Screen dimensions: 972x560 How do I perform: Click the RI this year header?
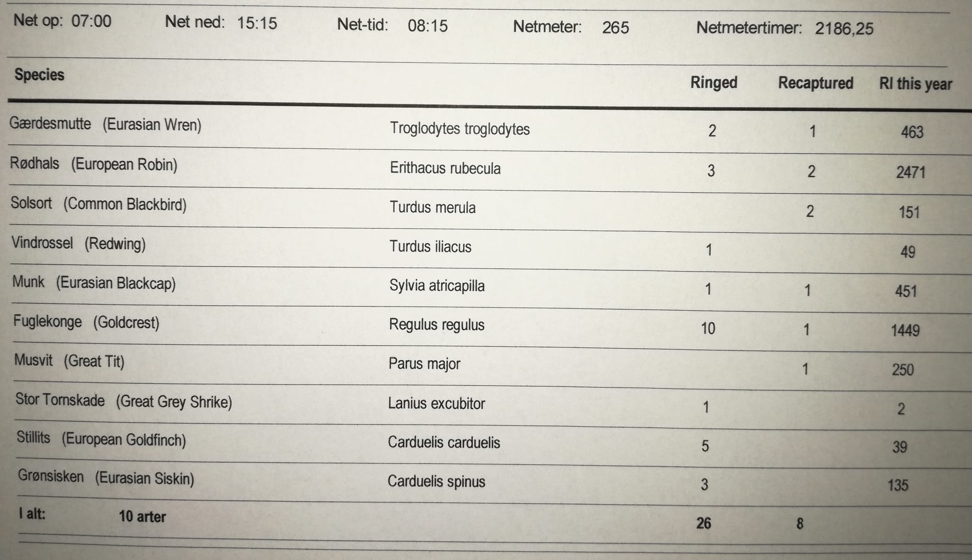point(915,84)
